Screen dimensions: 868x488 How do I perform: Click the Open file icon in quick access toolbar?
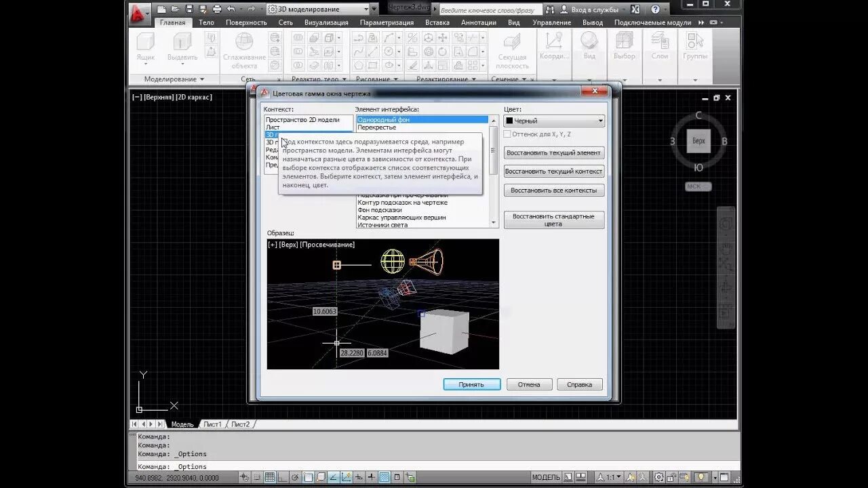point(175,9)
